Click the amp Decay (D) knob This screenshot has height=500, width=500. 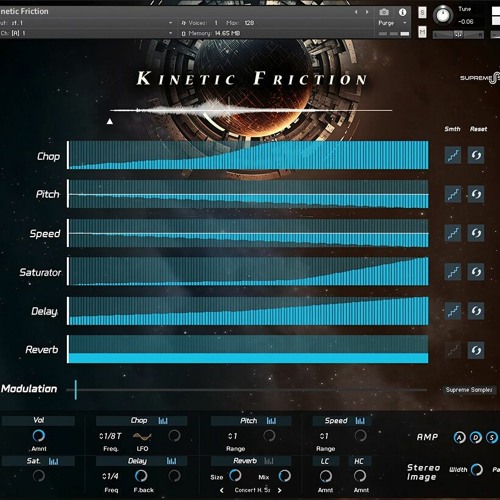pos(476,437)
